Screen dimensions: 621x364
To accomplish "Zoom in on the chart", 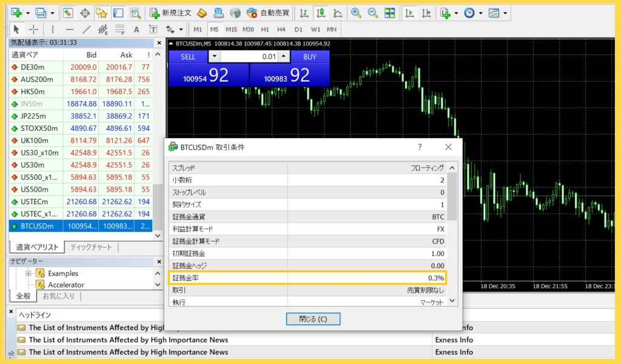I will [x=356, y=13].
